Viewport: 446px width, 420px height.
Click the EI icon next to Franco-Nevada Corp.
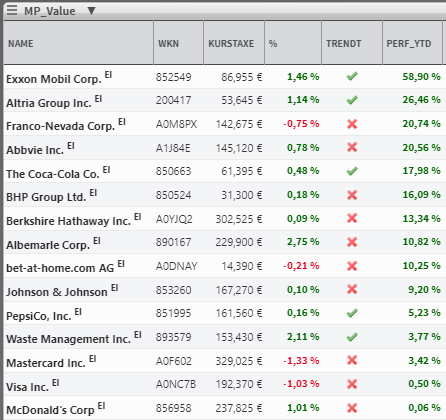pos(122,122)
